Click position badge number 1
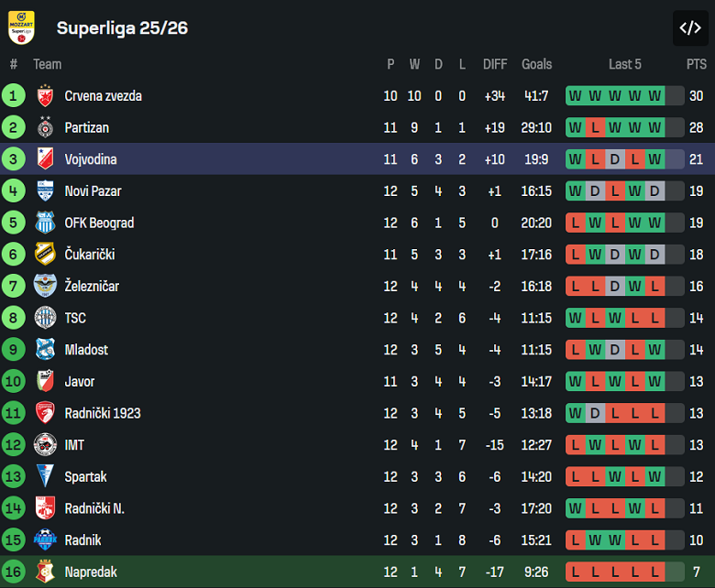The image size is (715, 588). coord(14,96)
